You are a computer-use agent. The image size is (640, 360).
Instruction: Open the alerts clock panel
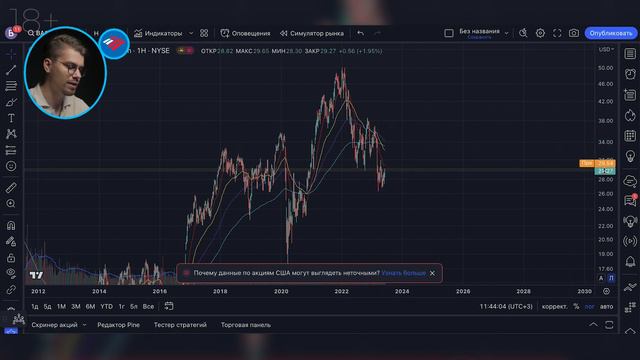coord(630,74)
